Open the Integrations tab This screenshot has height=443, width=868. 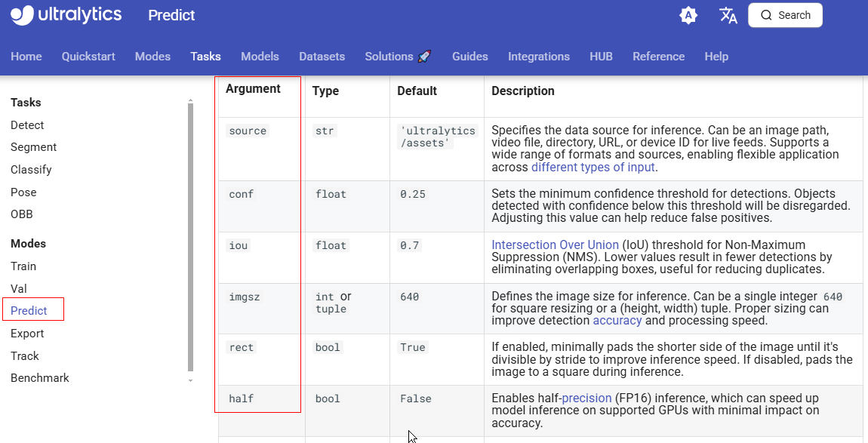click(539, 57)
